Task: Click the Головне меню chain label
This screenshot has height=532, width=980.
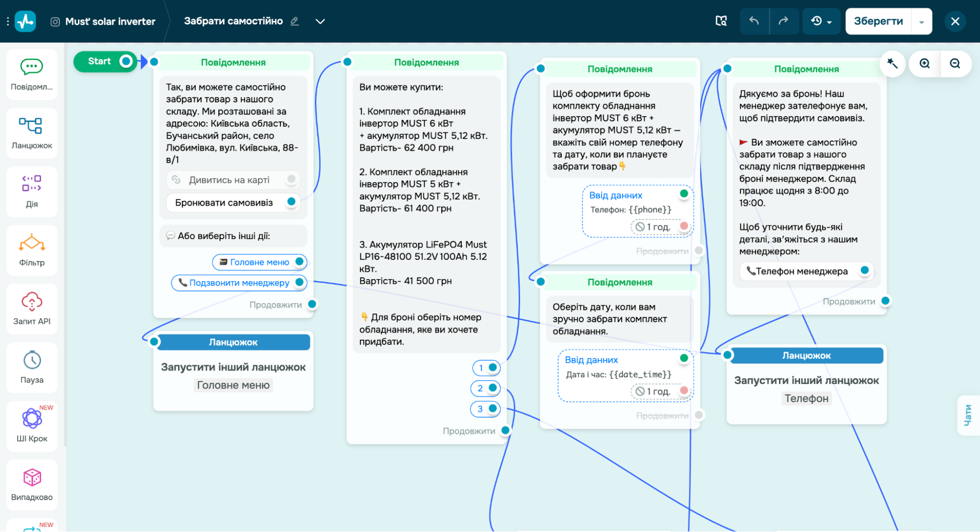Action: click(x=233, y=385)
